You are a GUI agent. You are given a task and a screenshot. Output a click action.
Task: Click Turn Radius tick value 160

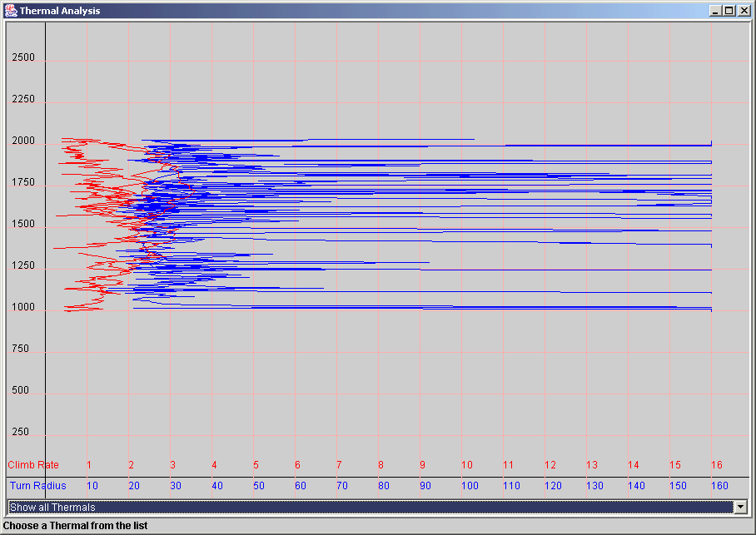click(719, 486)
